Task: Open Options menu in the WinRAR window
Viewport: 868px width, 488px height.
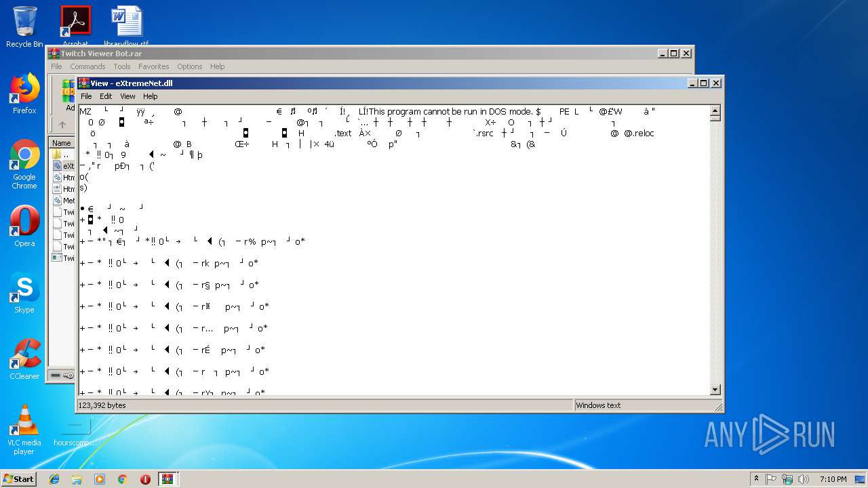Action: coord(190,66)
